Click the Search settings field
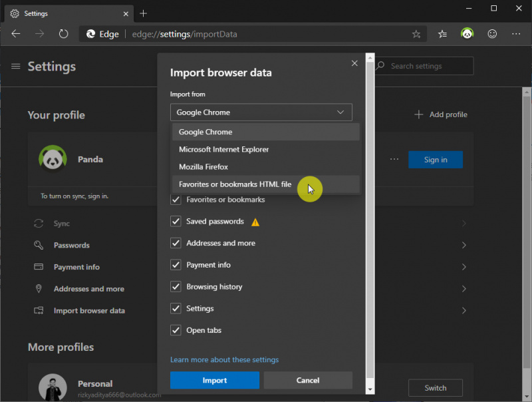532x402 pixels. tap(424, 66)
